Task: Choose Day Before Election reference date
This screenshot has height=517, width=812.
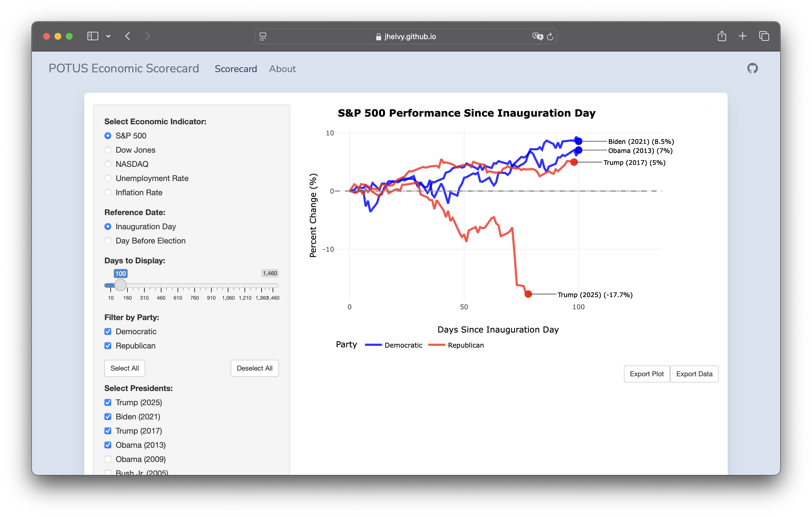Action: tap(108, 241)
